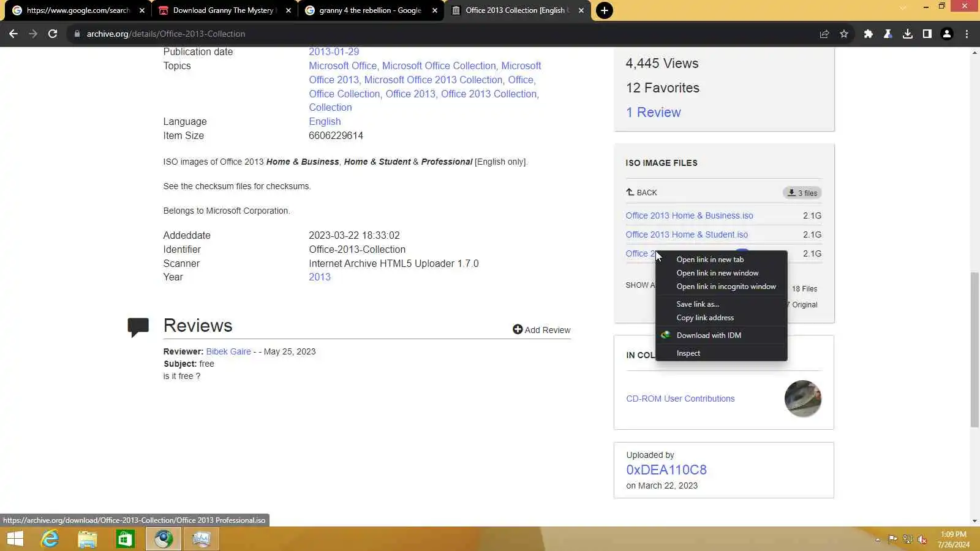This screenshot has height=551, width=980.
Task: Open reviewer Bibek Gaire's profile
Action: pyautogui.click(x=228, y=351)
